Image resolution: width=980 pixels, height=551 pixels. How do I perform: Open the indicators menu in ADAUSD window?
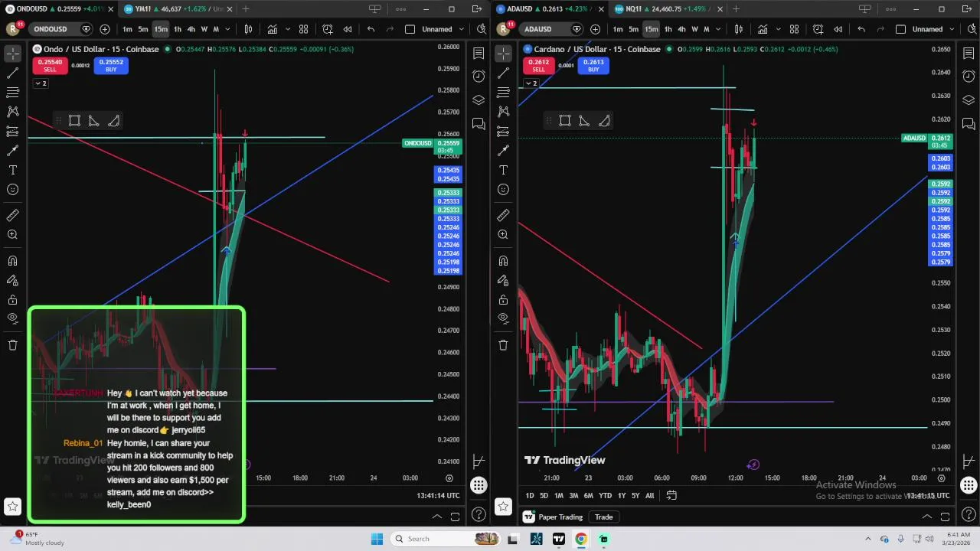point(763,29)
